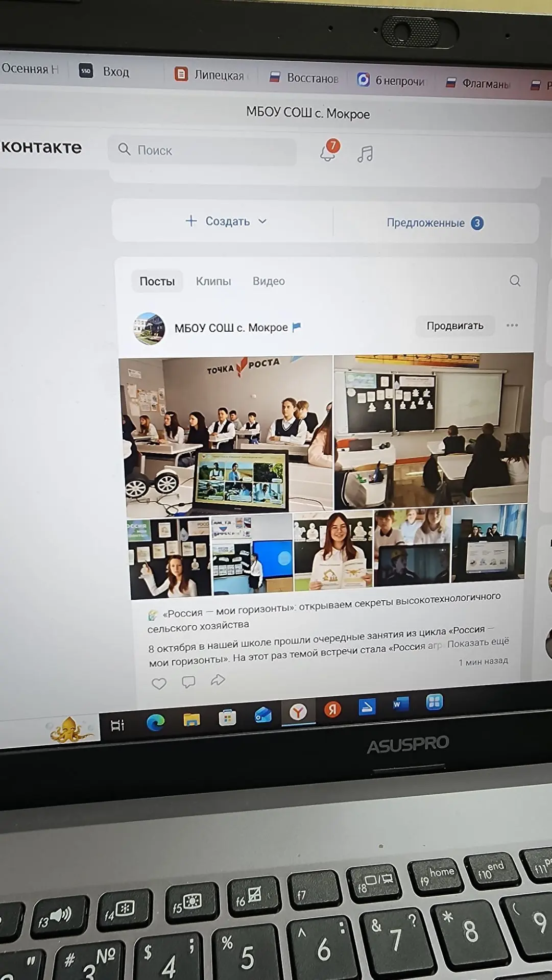Focus the Поиск search field
This screenshot has height=980, width=552.
pyautogui.click(x=202, y=150)
